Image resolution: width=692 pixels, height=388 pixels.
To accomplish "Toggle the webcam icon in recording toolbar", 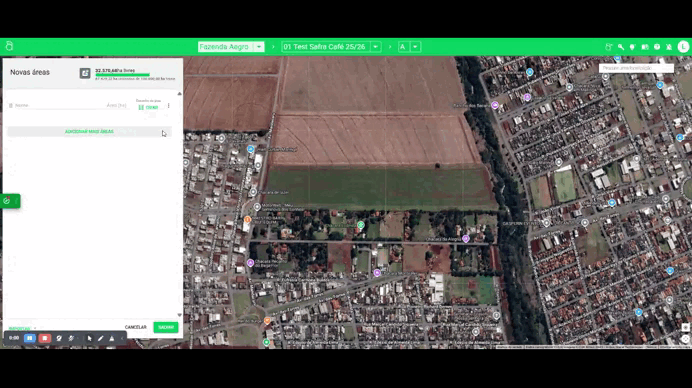I will [x=59, y=339].
